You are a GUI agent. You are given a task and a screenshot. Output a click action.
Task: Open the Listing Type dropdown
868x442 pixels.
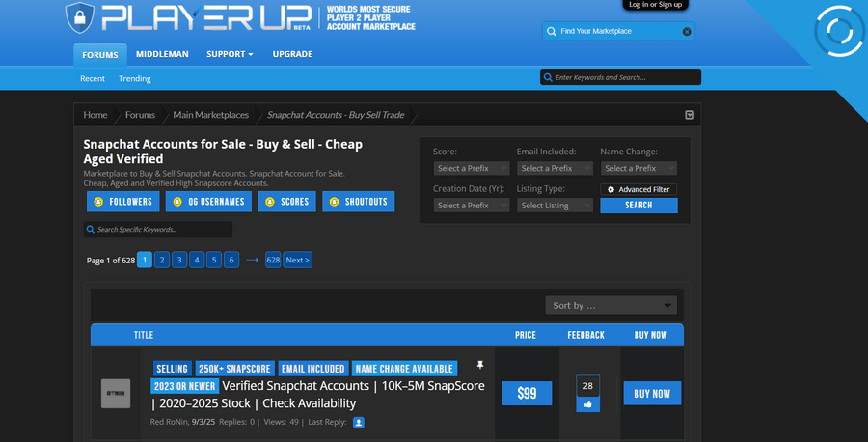[x=555, y=206]
